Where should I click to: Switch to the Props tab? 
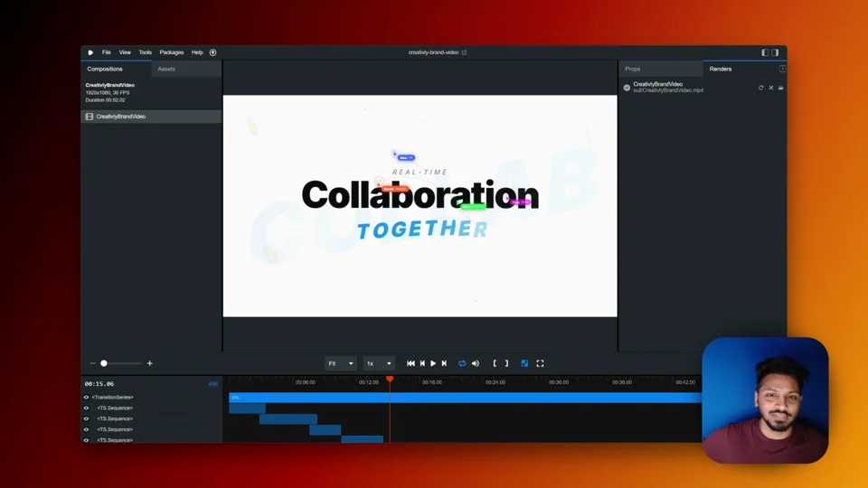point(660,70)
